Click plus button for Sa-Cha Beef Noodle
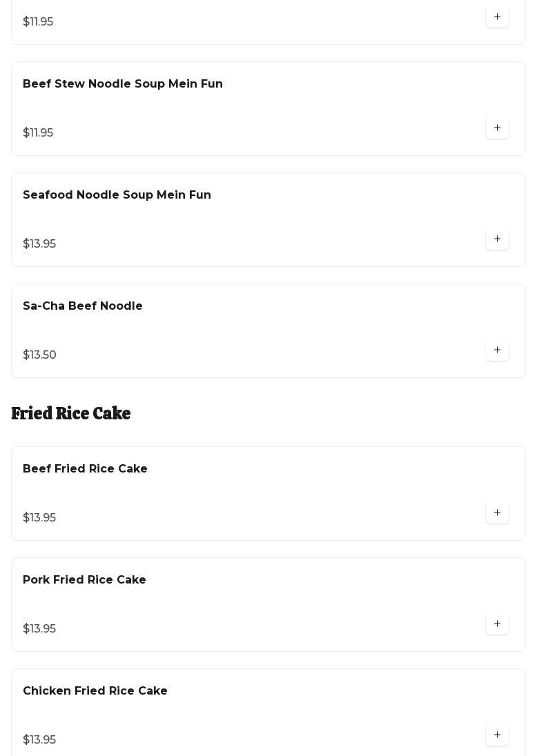The image size is (537, 756). click(x=497, y=350)
